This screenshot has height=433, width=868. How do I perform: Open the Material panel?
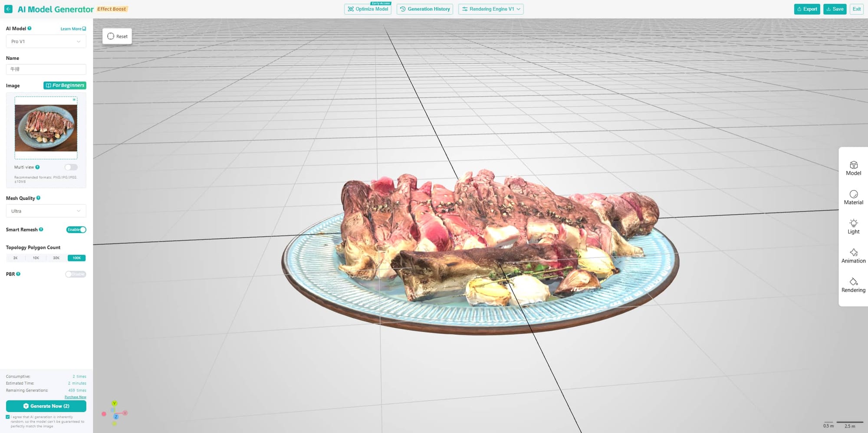[853, 197]
